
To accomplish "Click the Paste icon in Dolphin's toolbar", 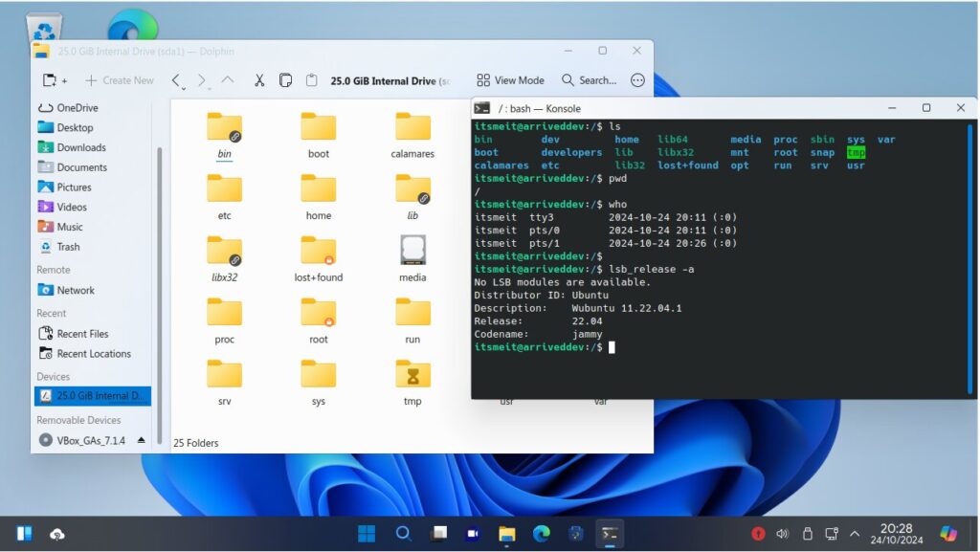I will click(x=312, y=80).
